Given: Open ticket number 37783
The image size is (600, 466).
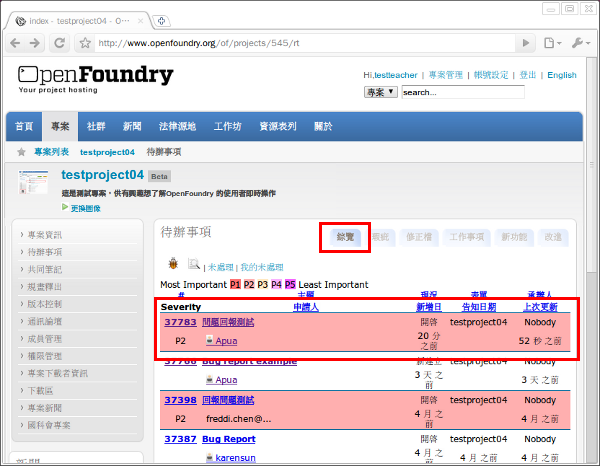Looking at the screenshot, I should tap(180, 322).
